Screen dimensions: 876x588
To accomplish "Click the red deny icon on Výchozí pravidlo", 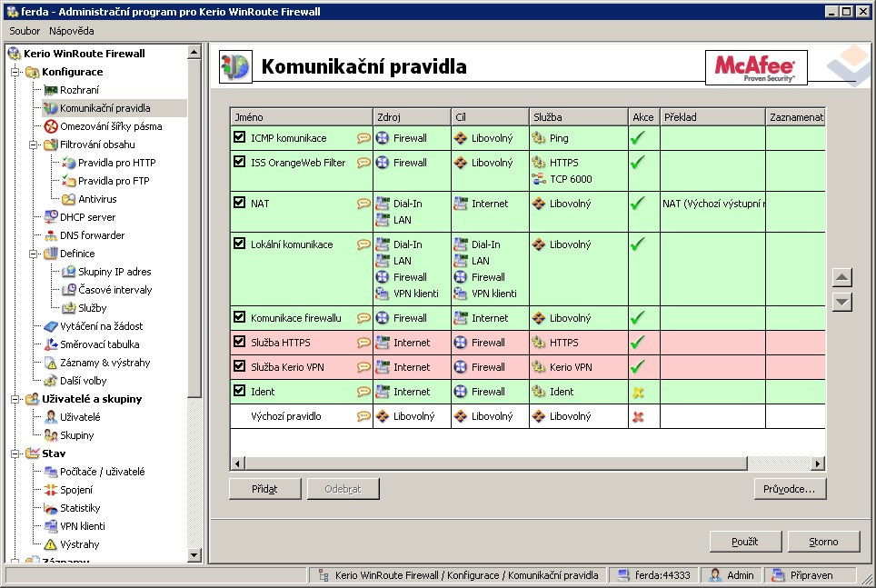I will coord(638,416).
